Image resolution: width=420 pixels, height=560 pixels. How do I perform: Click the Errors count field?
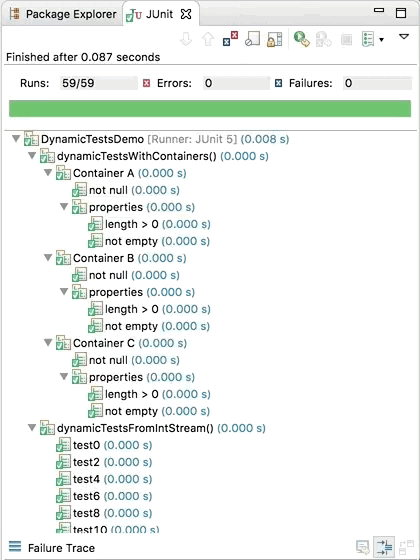pyautogui.click(x=236, y=83)
